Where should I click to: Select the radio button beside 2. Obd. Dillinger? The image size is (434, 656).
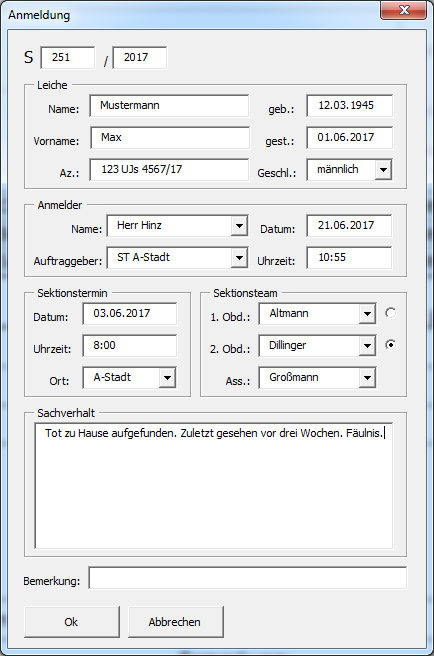pos(390,345)
